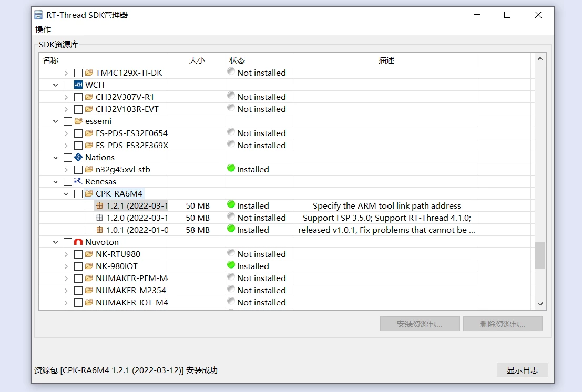
Task: Collapse the CPK-RA6M4 board node
Action: tap(66, 193)
